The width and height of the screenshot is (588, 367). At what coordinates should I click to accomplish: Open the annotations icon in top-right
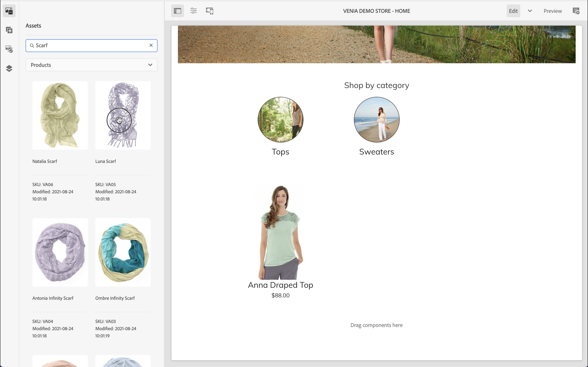pyautogui.click(x=576, y=11)
